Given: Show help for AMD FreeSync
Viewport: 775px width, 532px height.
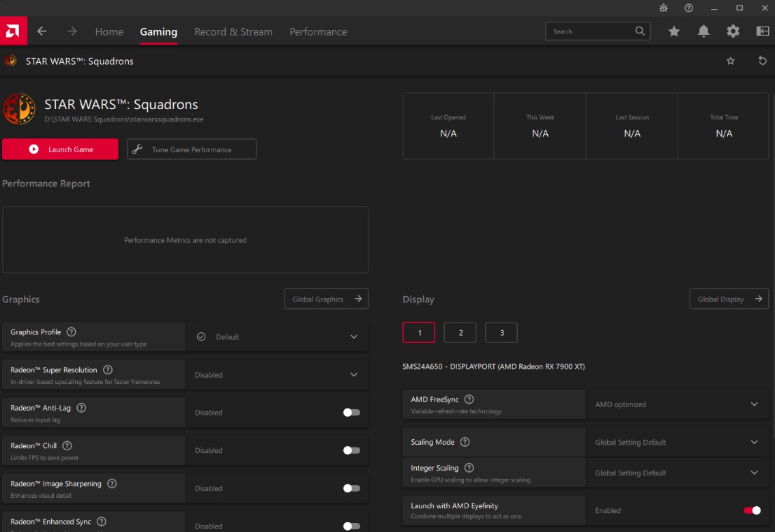Looking at the screenshot, I should click(x=469, y=399).
